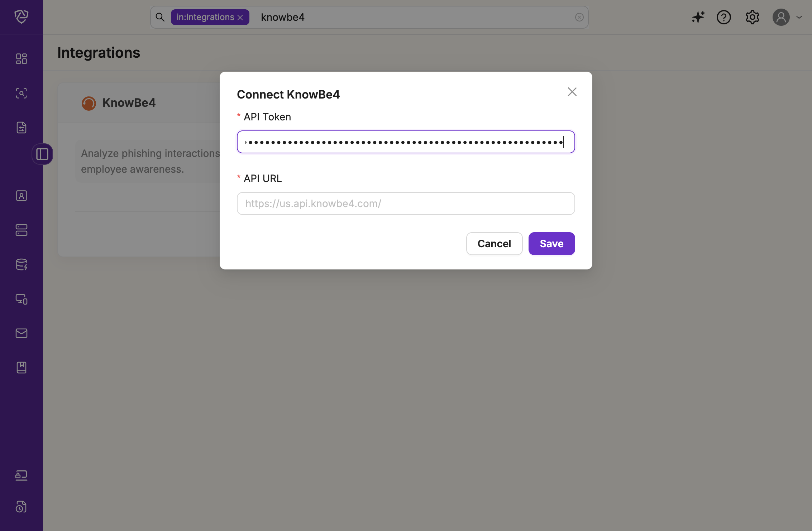Toggle the sidebar collapse panel button
This screenshot has width=812, height=531.
pos(42,154)
